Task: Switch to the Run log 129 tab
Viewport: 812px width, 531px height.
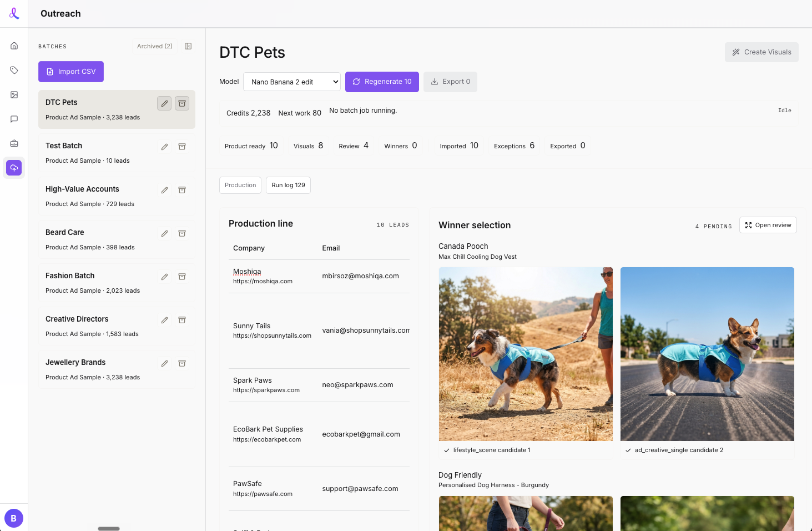Action: [288, 185]
